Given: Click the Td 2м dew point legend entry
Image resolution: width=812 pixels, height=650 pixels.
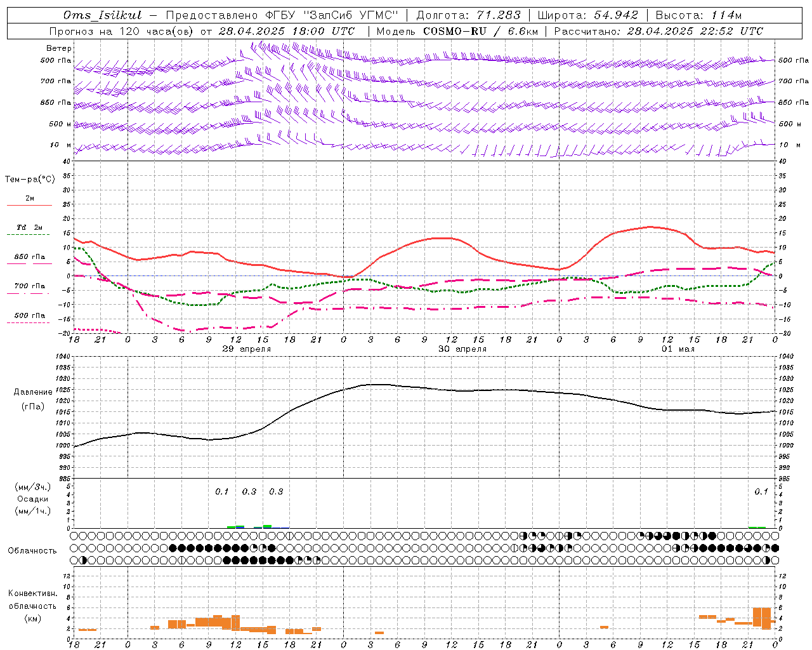Looking at the screenshot, I should coord(30,227).
